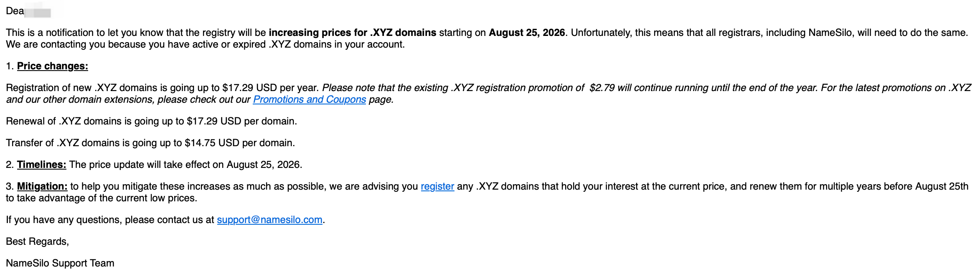Click the "Transfer of .XYZ domains" sentence
The width and height of the screenshot is (980, 274).
[x=150, y=143]
